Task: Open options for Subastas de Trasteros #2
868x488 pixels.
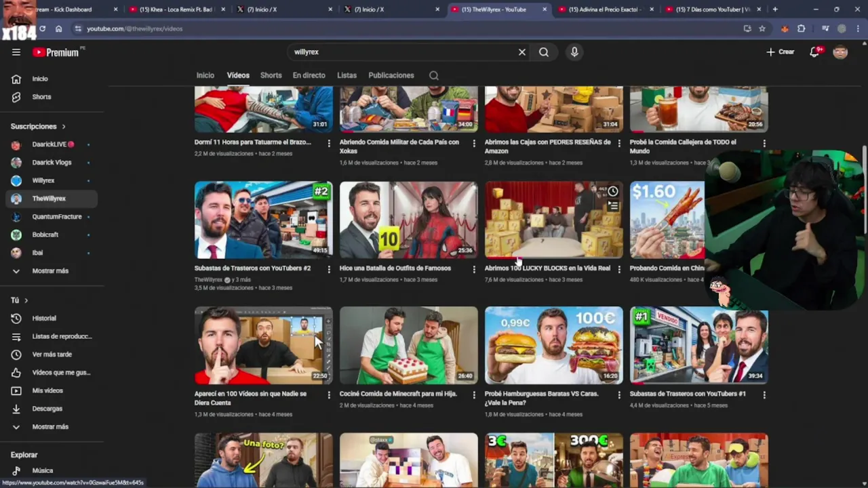Action: click(329, 269)
